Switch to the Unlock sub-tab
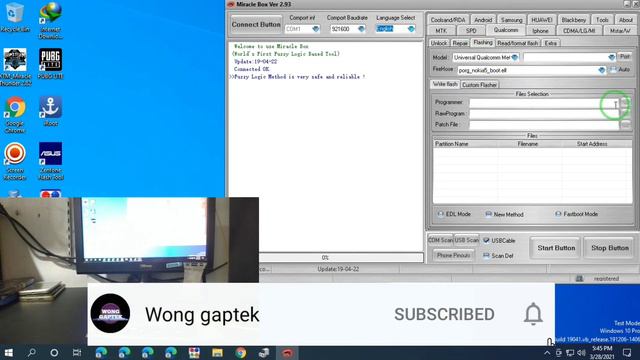The height and width of the screenshot is (360, 640). tap(439, 43)
